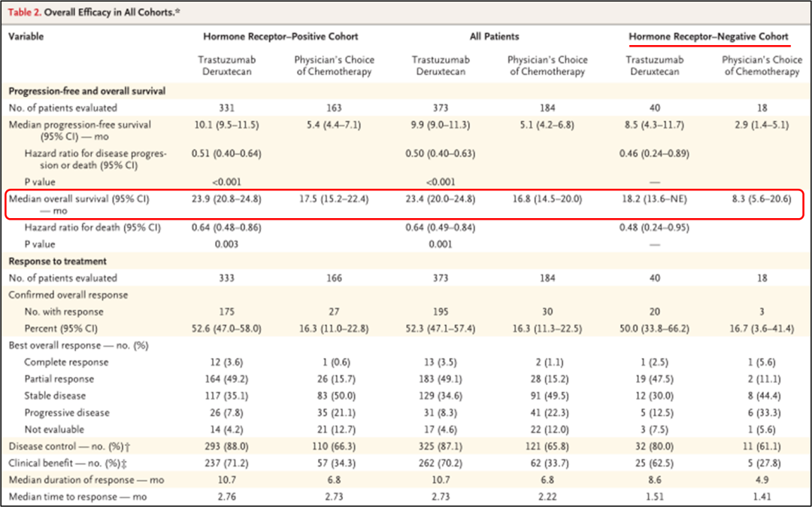Click the 'Table 2. Overall Efficacy in All Cohorts' title
The width and height of the screenshot is (812, 507).
[94, 12]
